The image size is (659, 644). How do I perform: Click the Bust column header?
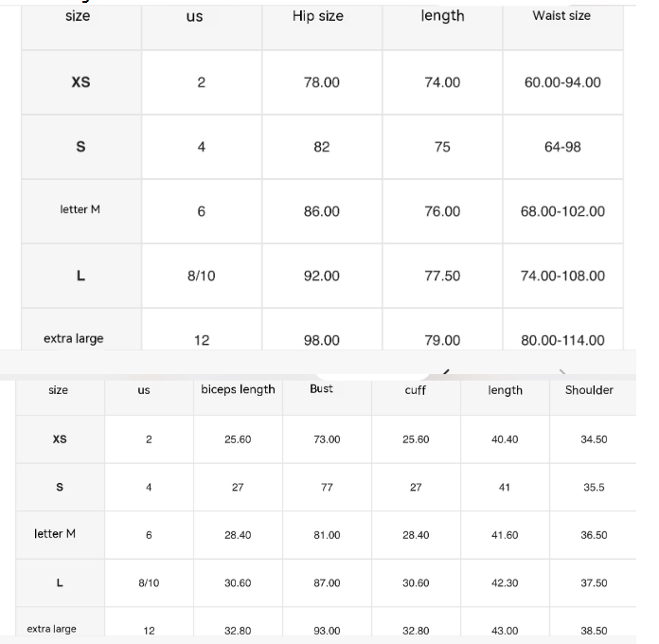pos(321,388)
